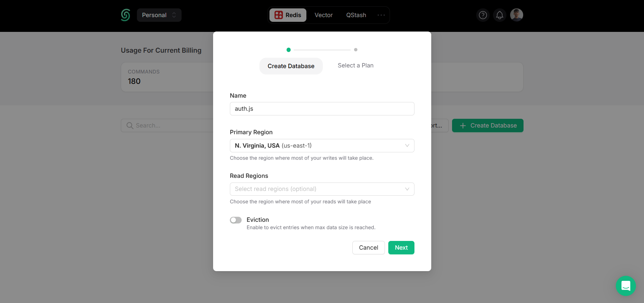Open the chat support bubble
The height and width of the screenshot is (303, 644).
click(626, 286)
